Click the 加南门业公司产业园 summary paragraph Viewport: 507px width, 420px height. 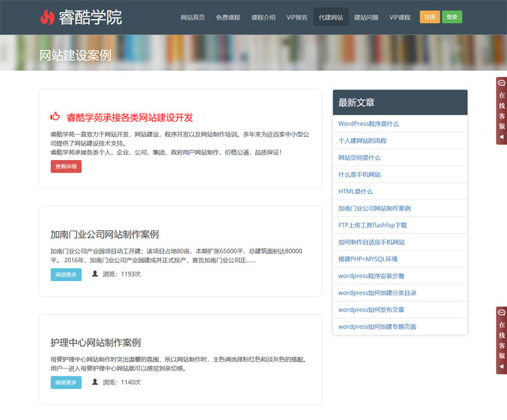177,256
